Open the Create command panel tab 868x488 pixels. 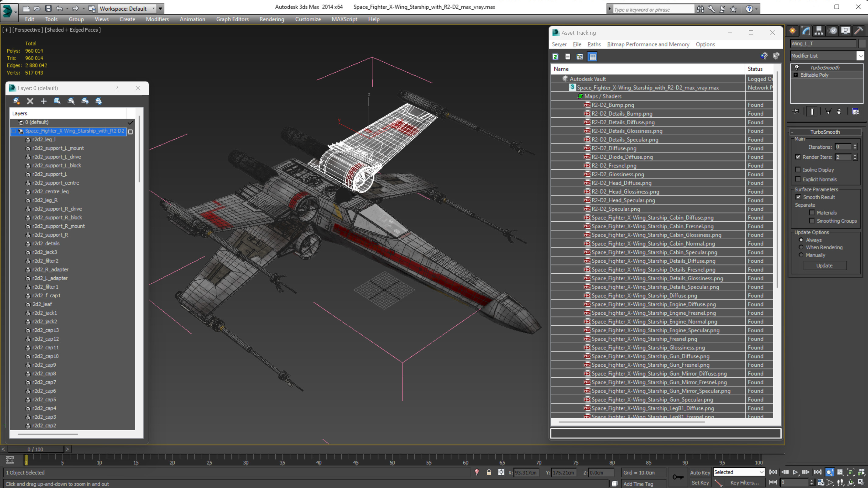[793, 31]
